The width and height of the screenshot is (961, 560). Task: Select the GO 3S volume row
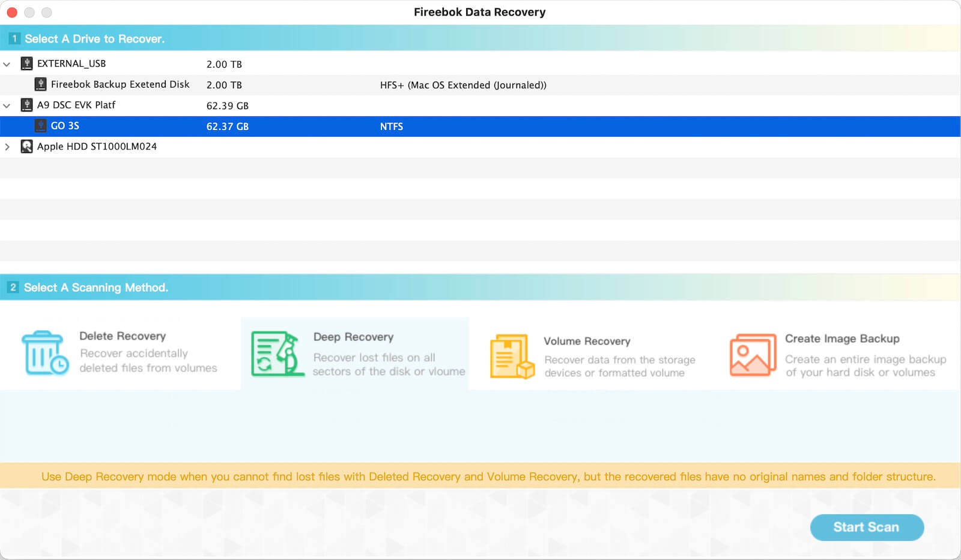pos(480,126)
